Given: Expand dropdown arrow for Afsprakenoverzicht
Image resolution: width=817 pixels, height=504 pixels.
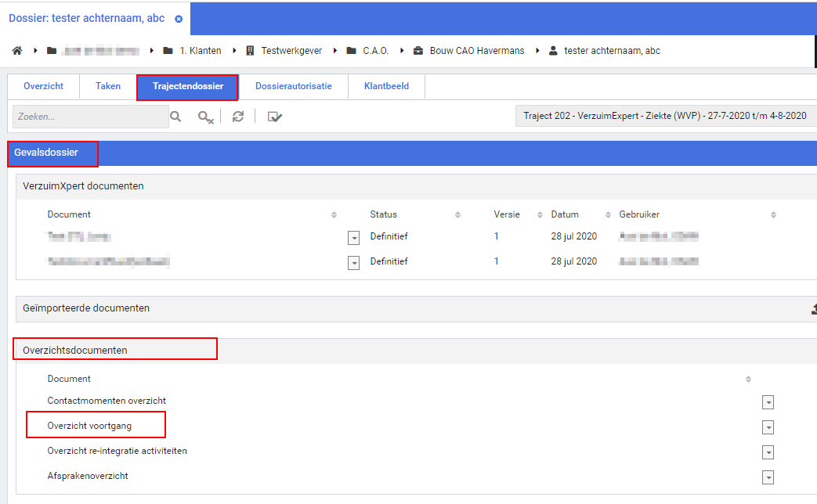Looking at the screenshot, I should tap(768, 477).
